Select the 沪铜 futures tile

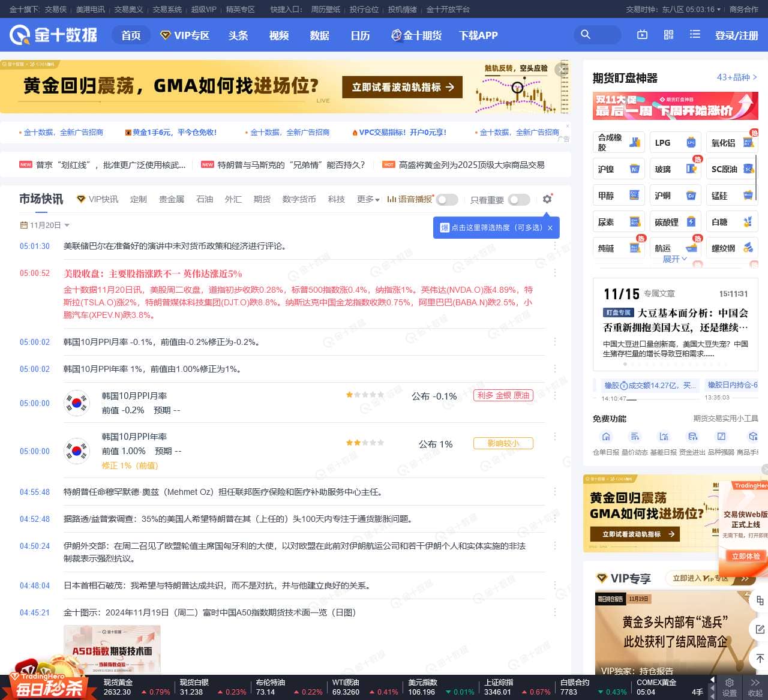coord(675,196)
